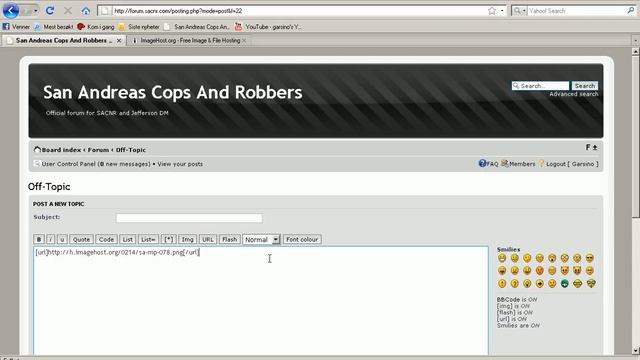The image size is (640, 360).
Task: Click the Subject input field
Action: (x=189, y=218)
